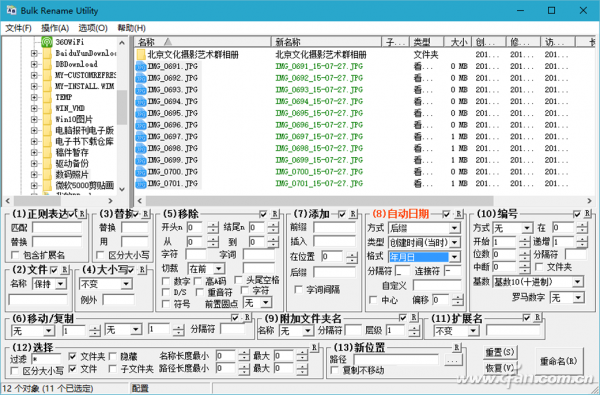The height and width of the screenshot is (395, 600).
Task: Toggle the 文件夹 filter checkbox in 选择
Action: [x=72, y=356]
